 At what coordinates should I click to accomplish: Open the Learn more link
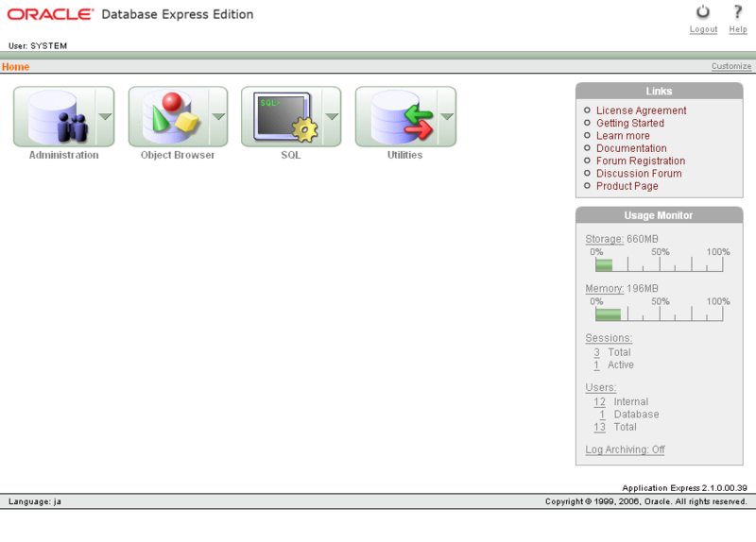[x=623, y=136]
